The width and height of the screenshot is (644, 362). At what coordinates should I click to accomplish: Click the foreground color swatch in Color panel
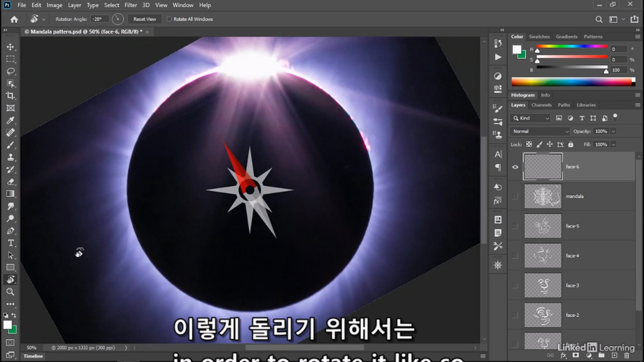(x=517, y=49)
